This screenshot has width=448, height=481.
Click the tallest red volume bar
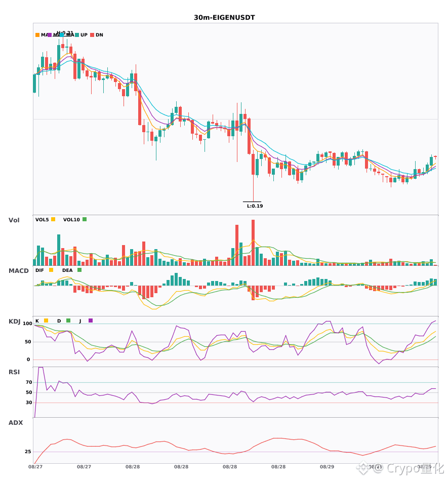253,243
